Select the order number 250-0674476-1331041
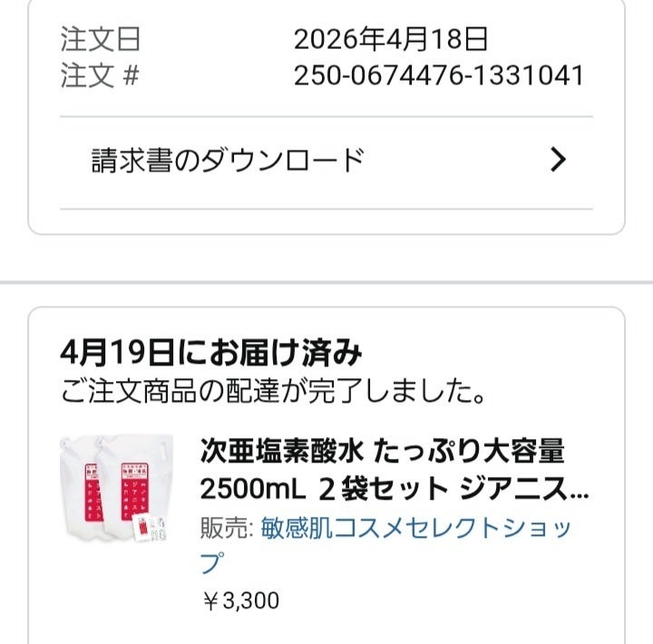This screenshot has height=644, width=653. [439, 75]
